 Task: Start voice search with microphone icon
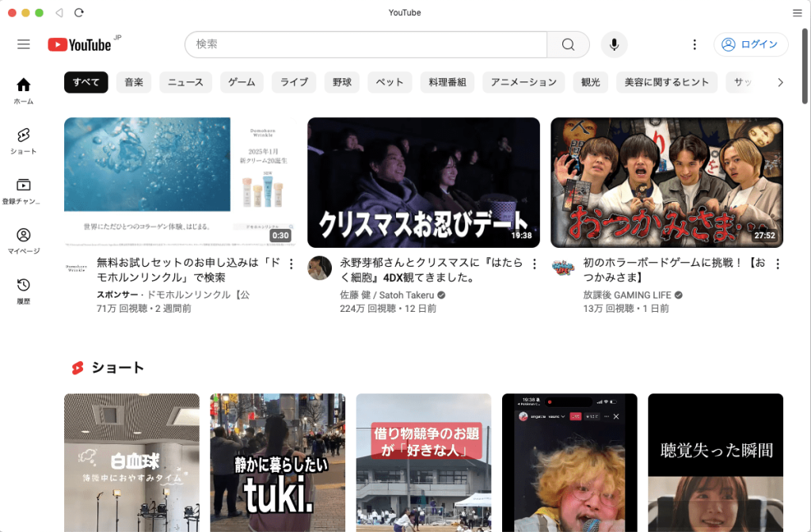614,44
